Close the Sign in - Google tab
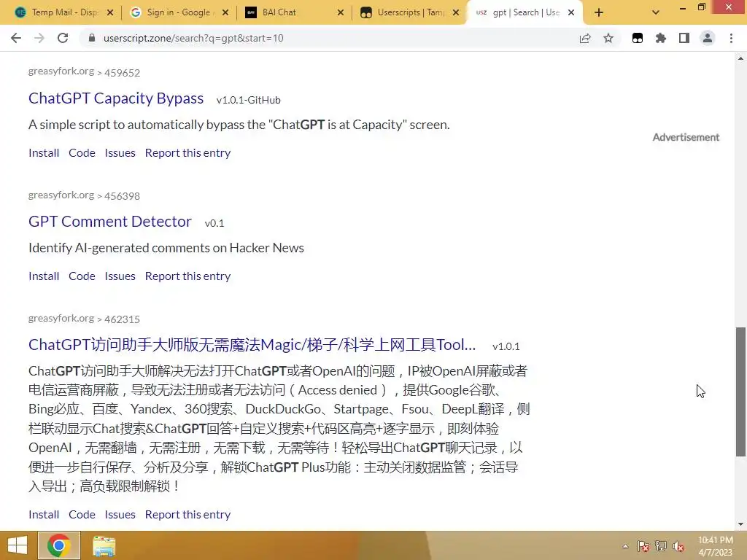Image resolution: width=747 pixels, height=560 pixels. click(x=225, y=13)
